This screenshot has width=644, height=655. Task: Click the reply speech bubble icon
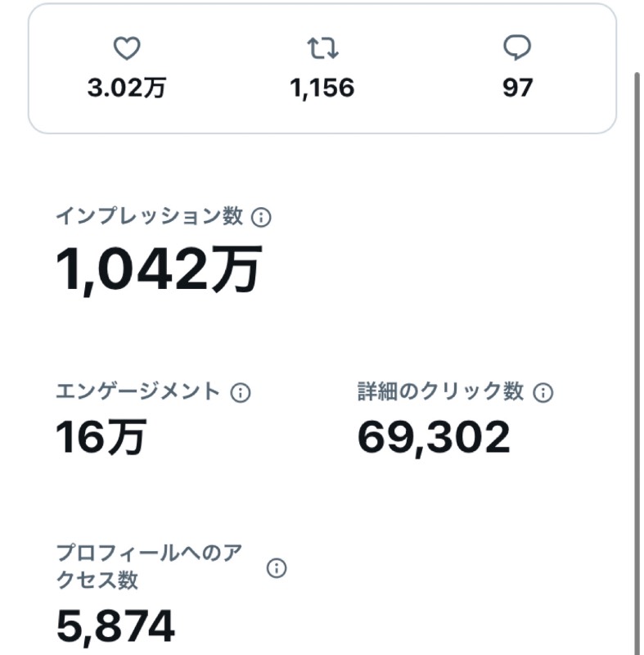click(x=517, y=48)
